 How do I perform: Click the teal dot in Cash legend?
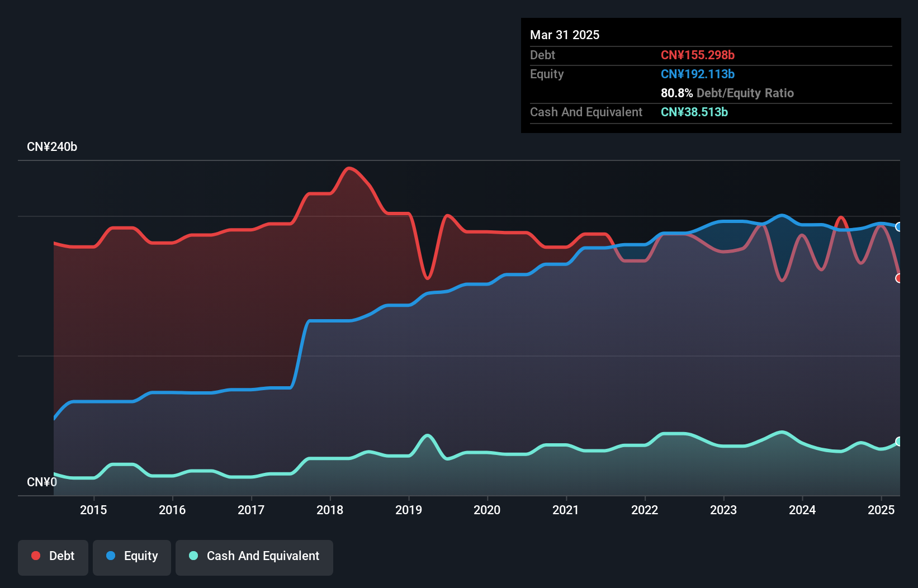(193, 556)
